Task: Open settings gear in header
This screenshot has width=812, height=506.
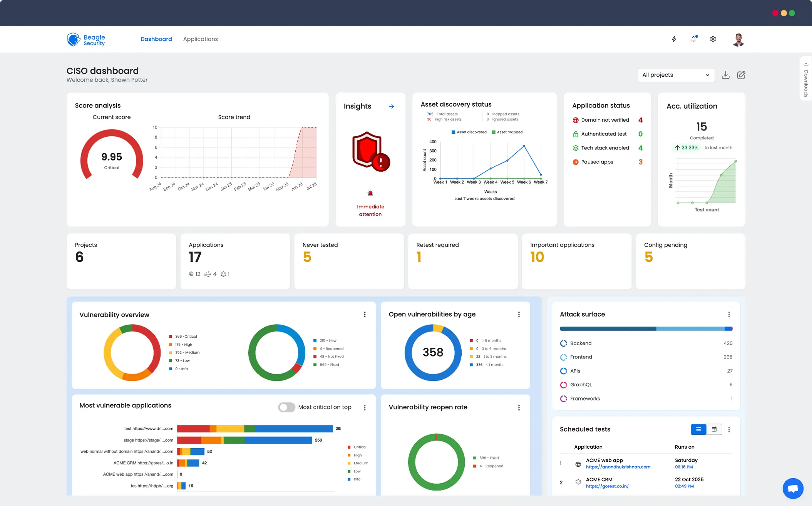Action: click(x=713, y=39)
